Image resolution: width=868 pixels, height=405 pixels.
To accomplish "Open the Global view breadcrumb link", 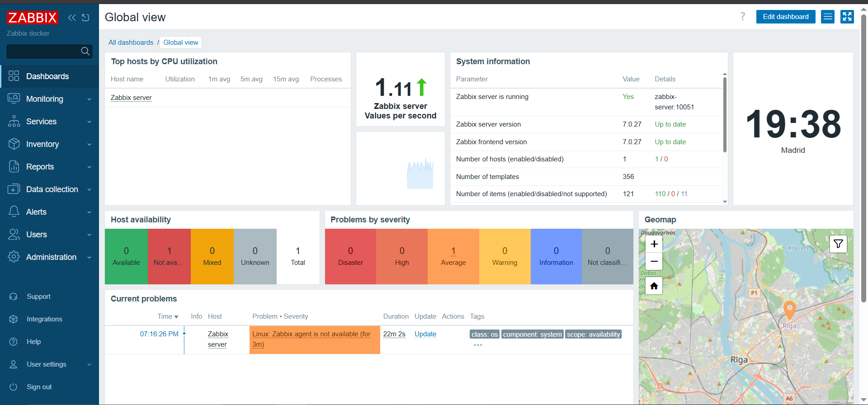I will point(181,42).
